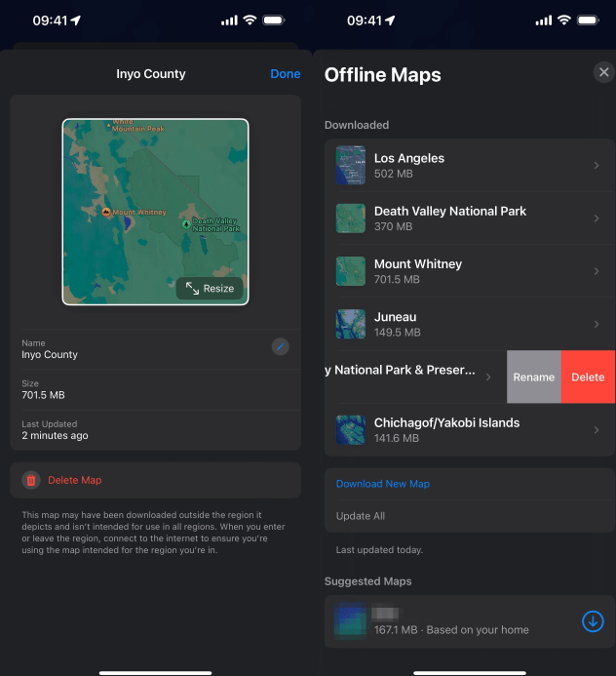This screenshot has height=676, width=616.
Task: Open the Los Angeles map thumbnail
Action: pos(350,166)
